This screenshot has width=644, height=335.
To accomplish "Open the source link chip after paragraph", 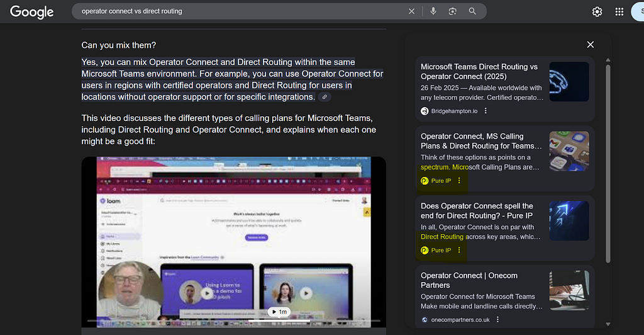I will [325, 97].
